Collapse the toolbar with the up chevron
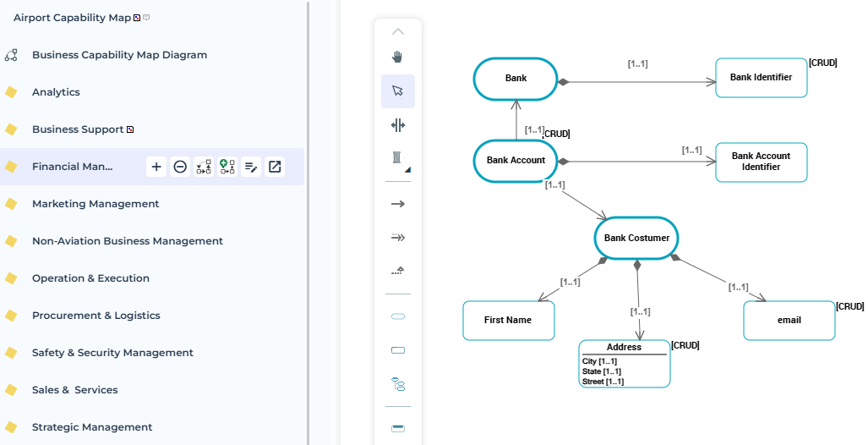Screen dimensions: 868x445 pyautogui.click(x=398, y=31)
